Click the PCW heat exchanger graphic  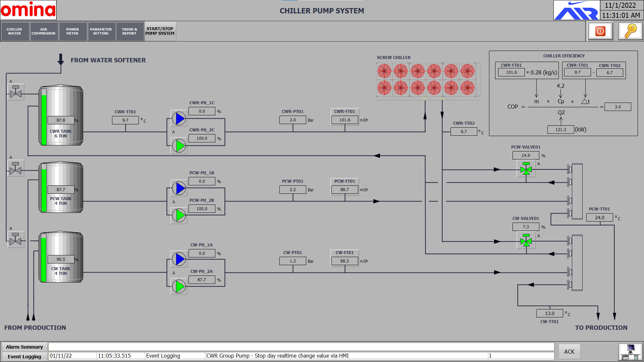(575, 191)
